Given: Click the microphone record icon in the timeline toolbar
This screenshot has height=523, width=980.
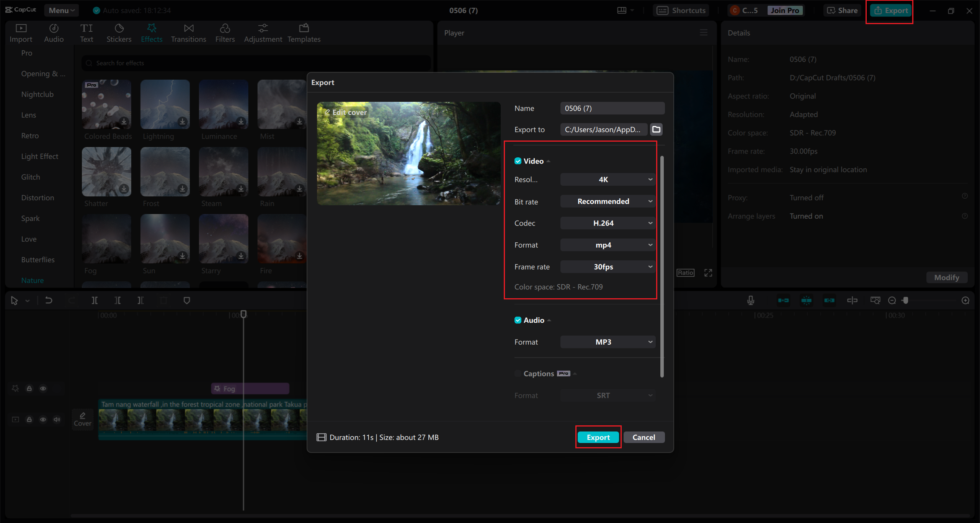Looking at the screenshot, I should (x=751, y=301).
